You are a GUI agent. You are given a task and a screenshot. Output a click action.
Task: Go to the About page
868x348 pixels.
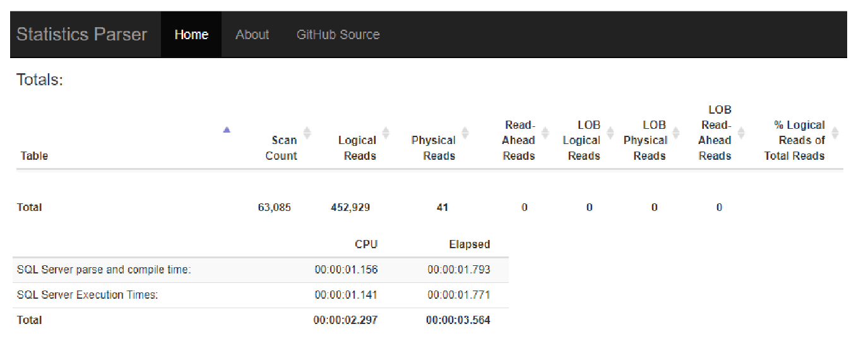[x=252, y=35]
